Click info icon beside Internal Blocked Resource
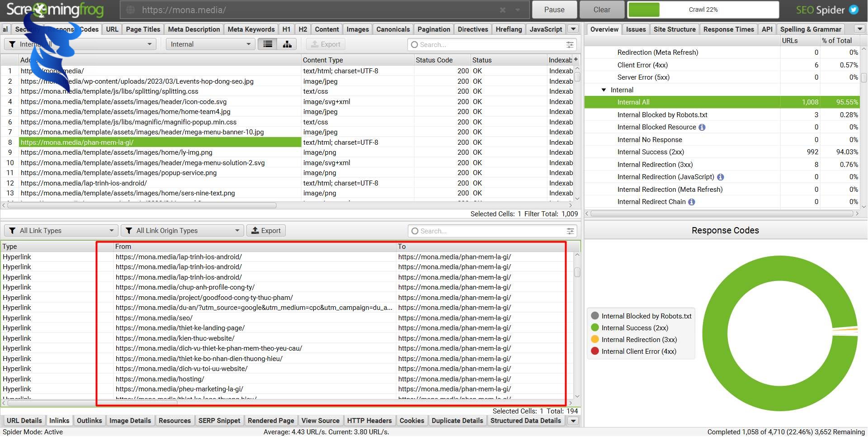This screenshot has width=868, height=437. tap(702, 128)
